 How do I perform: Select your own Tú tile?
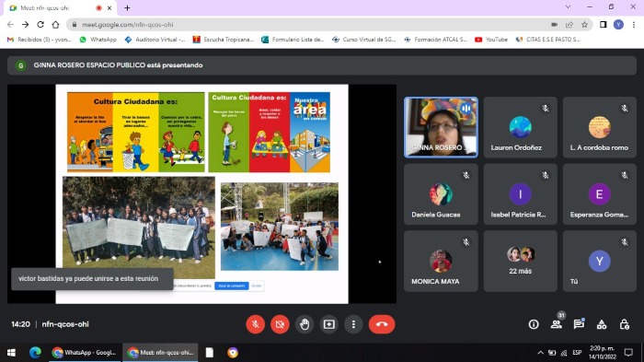(x=599, y=261)
